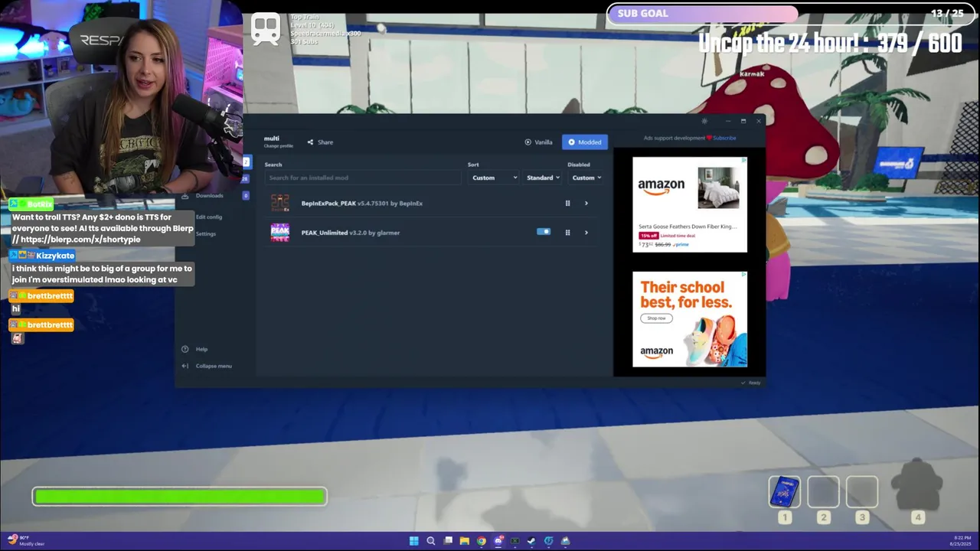The image size is (980, 551).
Task: Click the Ready status text
Action: [x=754, y=383]
